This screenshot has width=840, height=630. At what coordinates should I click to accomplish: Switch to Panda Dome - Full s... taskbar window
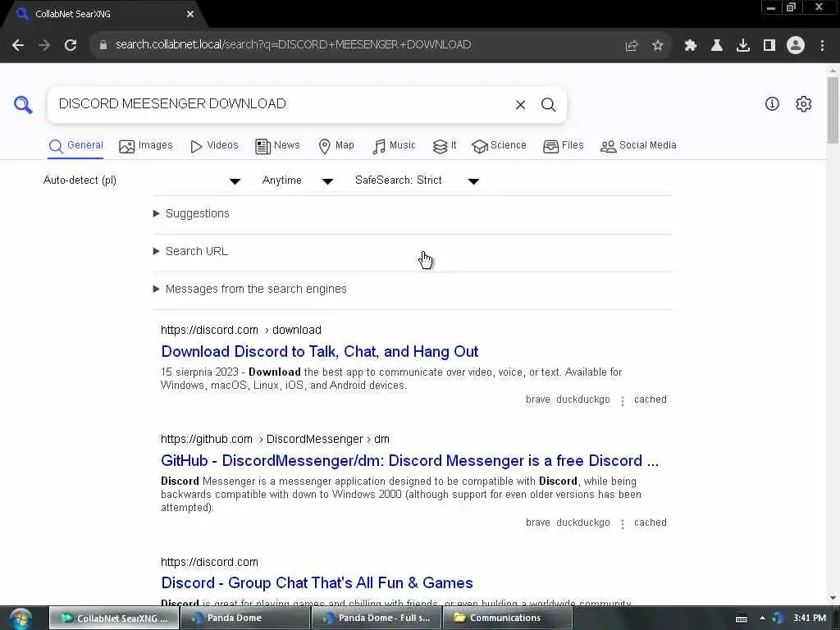(x=377, y=619)
